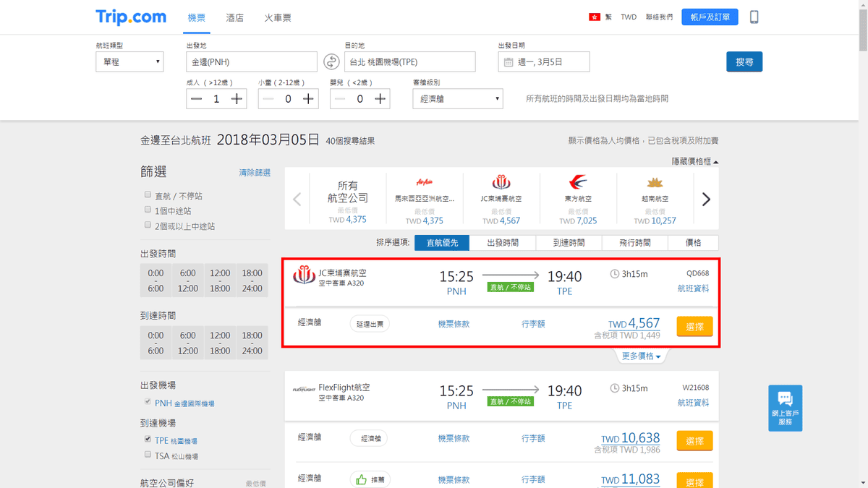Click the departure date calendar icon
The width and height of the screenshot is (868, 488).
point(508,62)
